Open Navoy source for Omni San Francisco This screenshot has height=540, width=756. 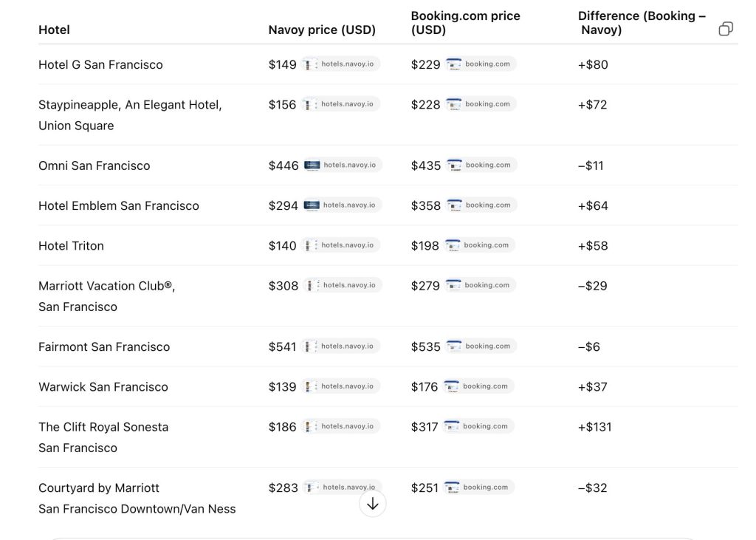coord(343,165)
